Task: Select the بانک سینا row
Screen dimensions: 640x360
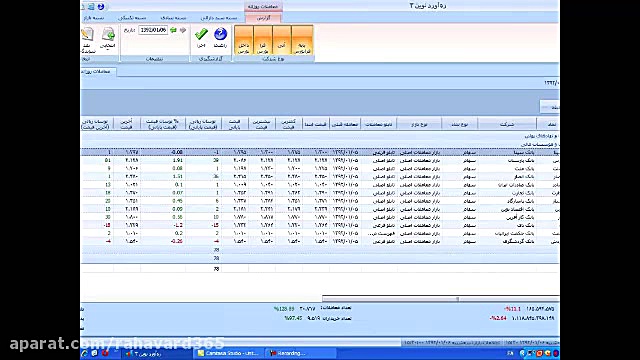Action: click(x=320, y=152)
